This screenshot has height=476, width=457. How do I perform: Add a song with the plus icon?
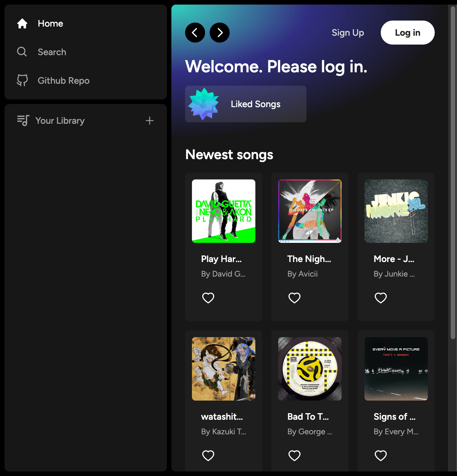pyautogui.click(x=149, y=121)
